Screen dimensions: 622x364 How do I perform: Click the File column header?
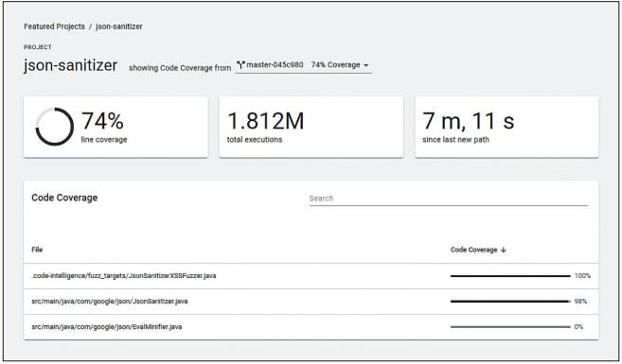(37, 250)
